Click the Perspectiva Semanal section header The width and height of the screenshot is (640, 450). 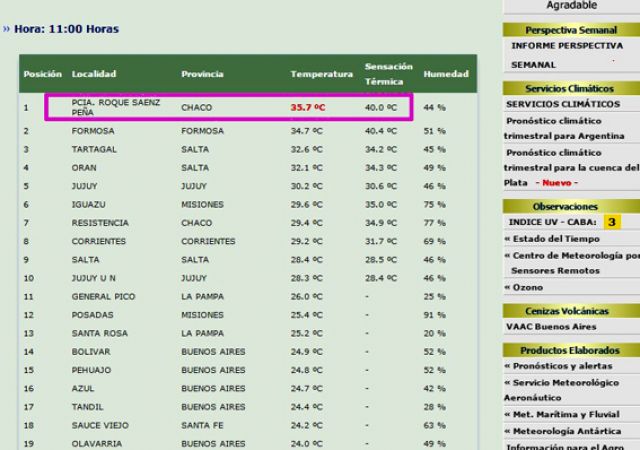570,31
